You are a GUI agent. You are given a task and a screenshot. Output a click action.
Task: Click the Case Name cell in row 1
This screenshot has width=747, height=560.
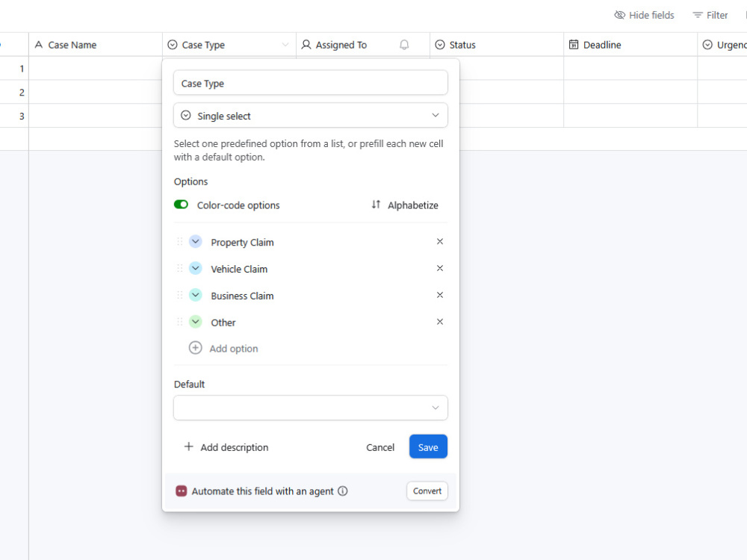click(x=96, y=68)
